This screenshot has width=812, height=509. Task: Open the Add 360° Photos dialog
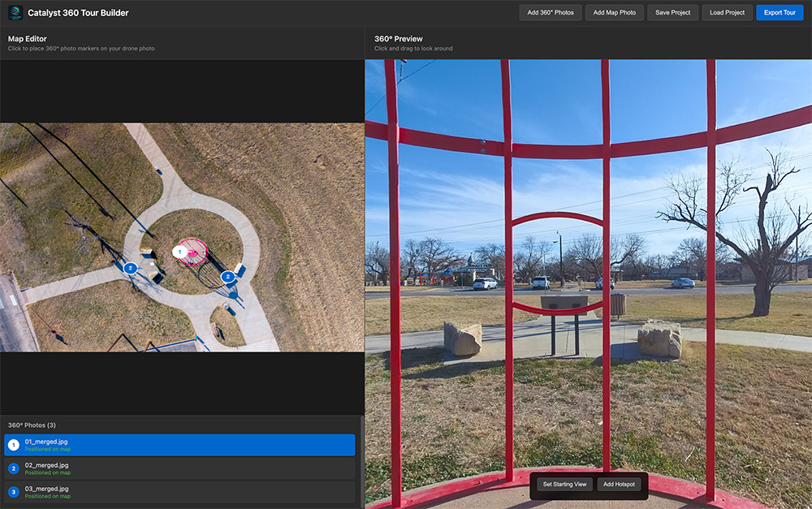click(x=551, y=13)
